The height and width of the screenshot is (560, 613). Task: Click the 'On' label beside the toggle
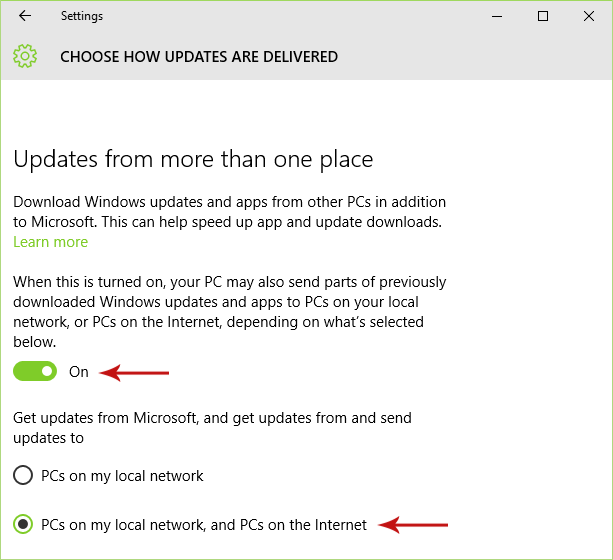point(79,372)
